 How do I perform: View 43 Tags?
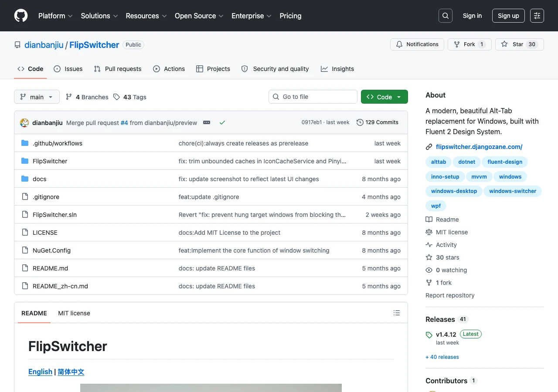tap(130, 97)
